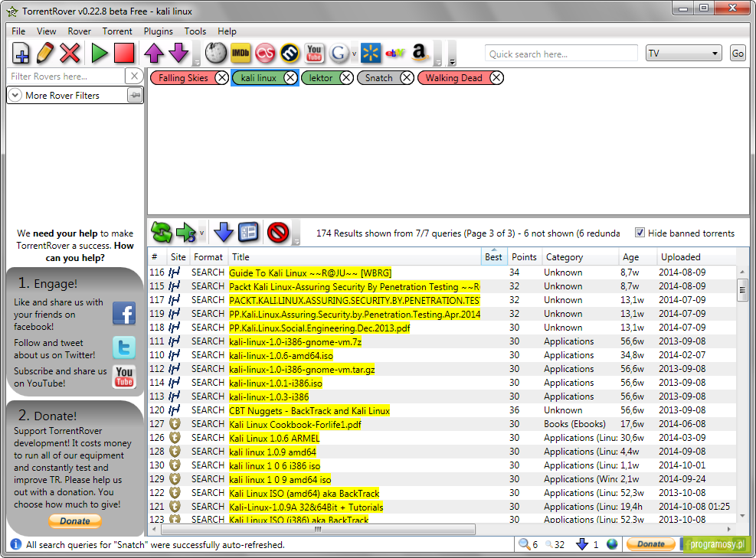Remove the lektor rover tag
The image size is (756, 558).
[347, 77]
